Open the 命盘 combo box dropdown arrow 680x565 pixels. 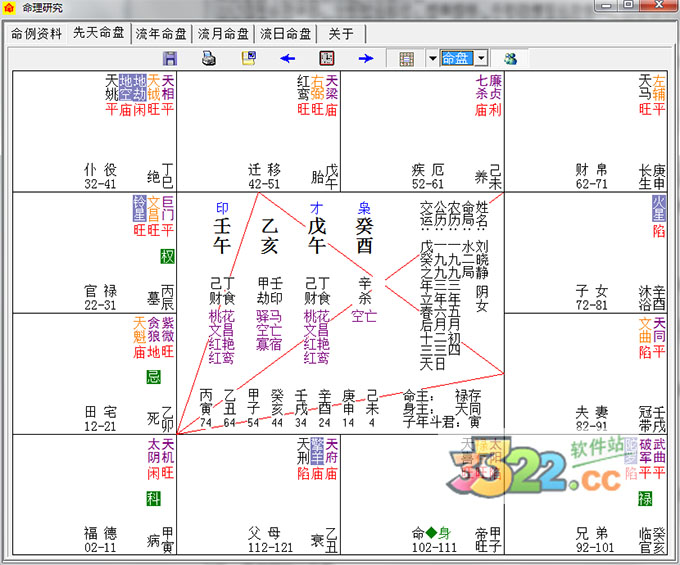click(x=481, y=58)
